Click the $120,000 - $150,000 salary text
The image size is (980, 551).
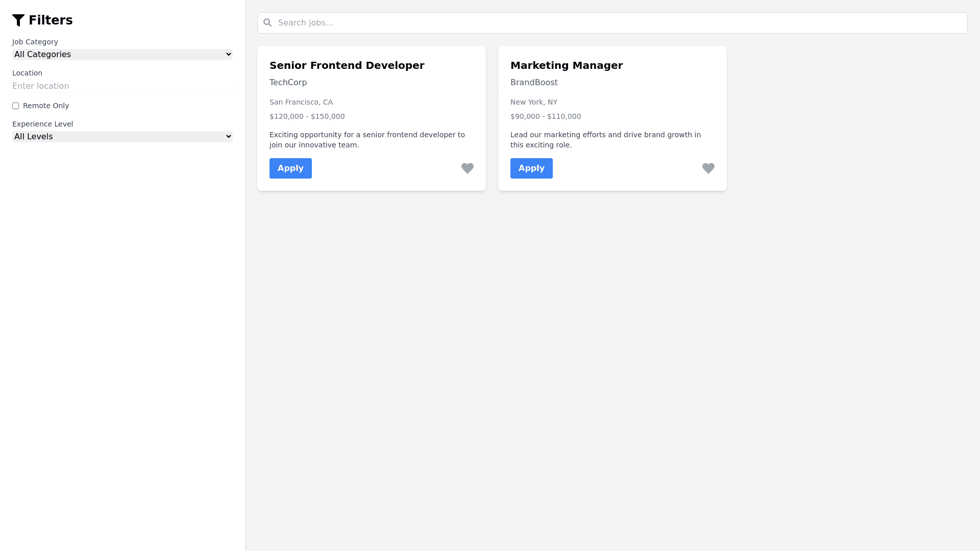click(307, 117)
